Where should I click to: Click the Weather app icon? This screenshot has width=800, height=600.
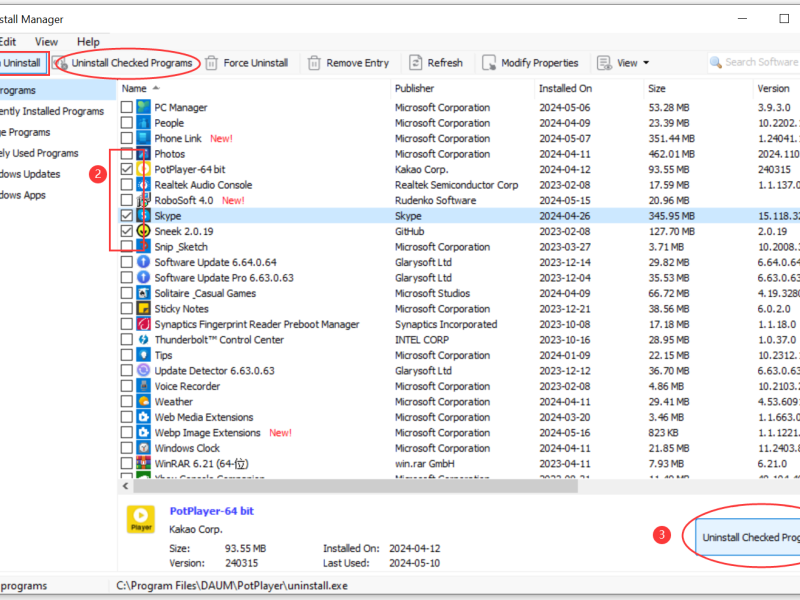coord(143,402)
